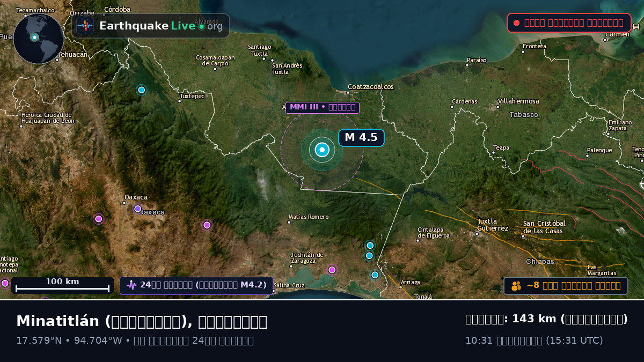The height and width of the screenshot is (362, 644).
Task: Click the waveform icon in the 24-hour badge
Action: click(x=131, y=285)
